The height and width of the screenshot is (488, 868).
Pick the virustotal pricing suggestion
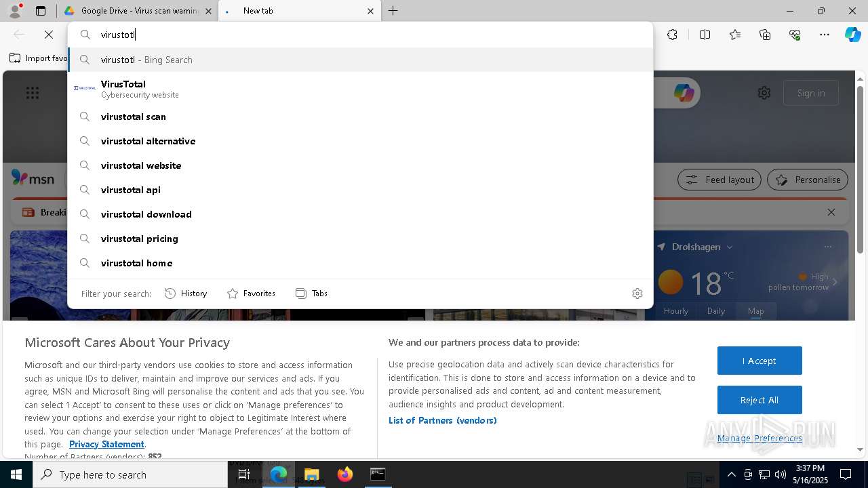point(360,239)
